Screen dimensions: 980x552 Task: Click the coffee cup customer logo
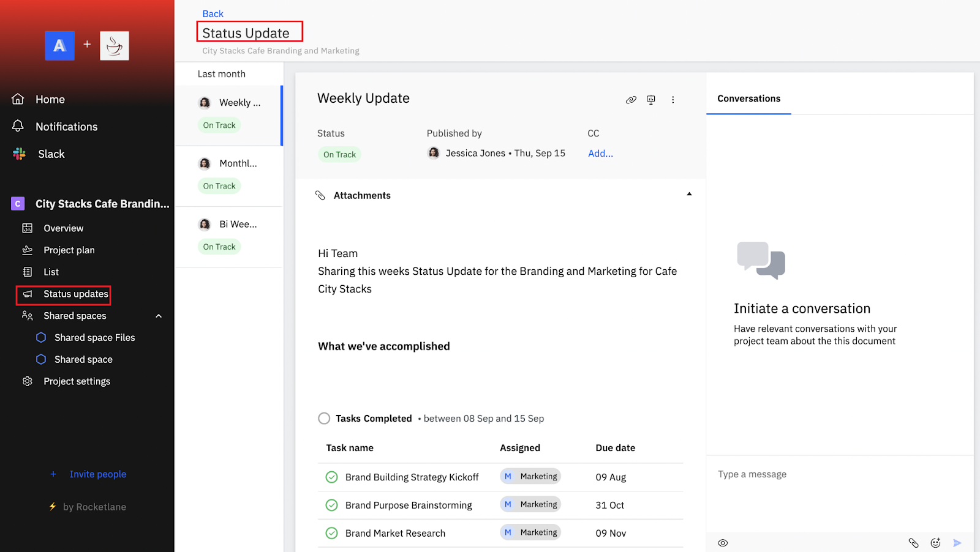(x=115, y=45)
